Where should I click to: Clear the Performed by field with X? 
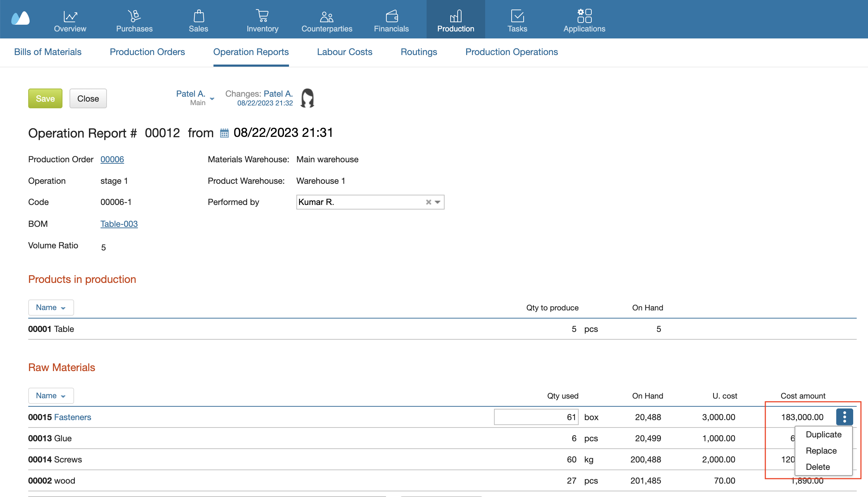click(x=428, y=202)
